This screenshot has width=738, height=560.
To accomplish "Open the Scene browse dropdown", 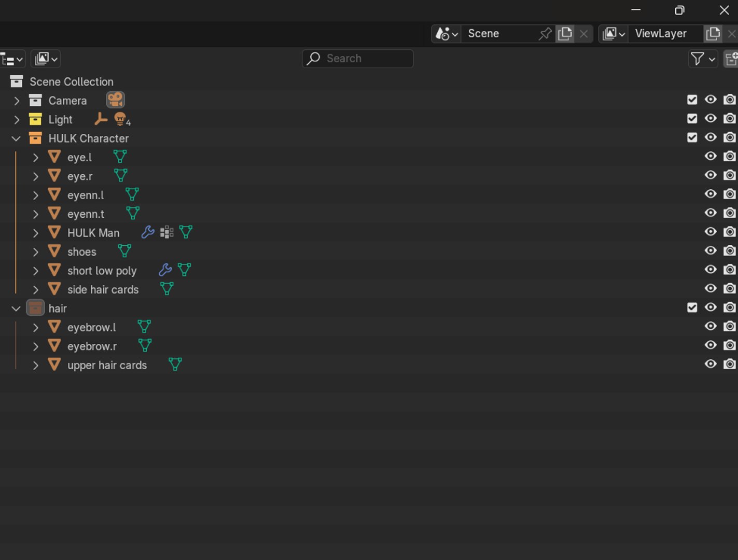I will click(x=446, y=34).
